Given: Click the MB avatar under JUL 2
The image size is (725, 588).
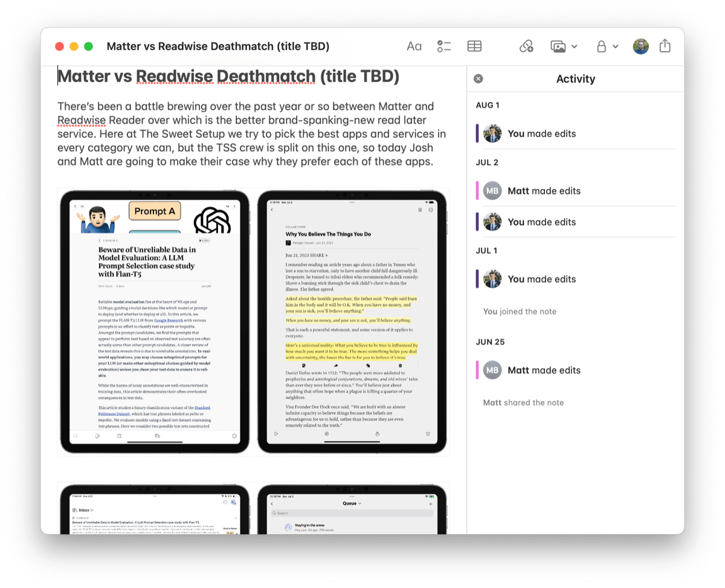Looking at the screenshot, I should pos(492,191).
